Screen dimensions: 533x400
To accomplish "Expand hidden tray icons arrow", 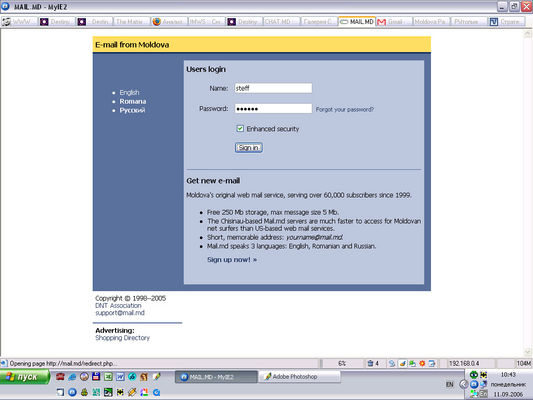I will 464,384.
